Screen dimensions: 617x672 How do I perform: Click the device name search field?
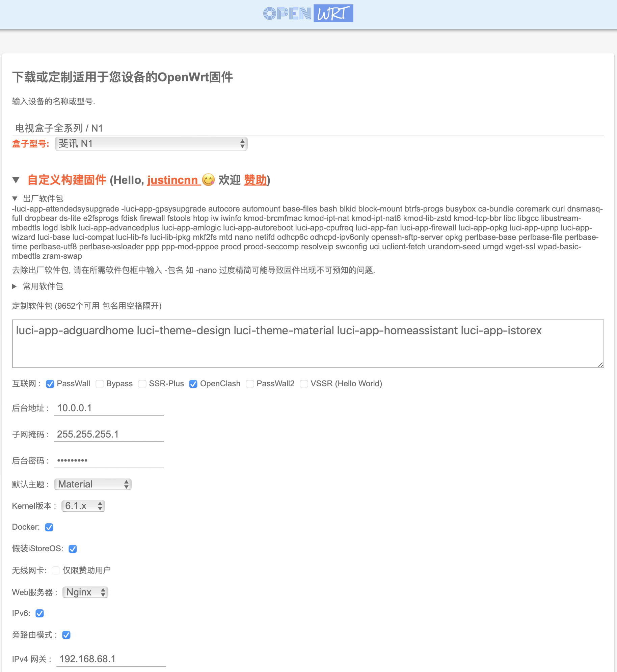(308, 128)
